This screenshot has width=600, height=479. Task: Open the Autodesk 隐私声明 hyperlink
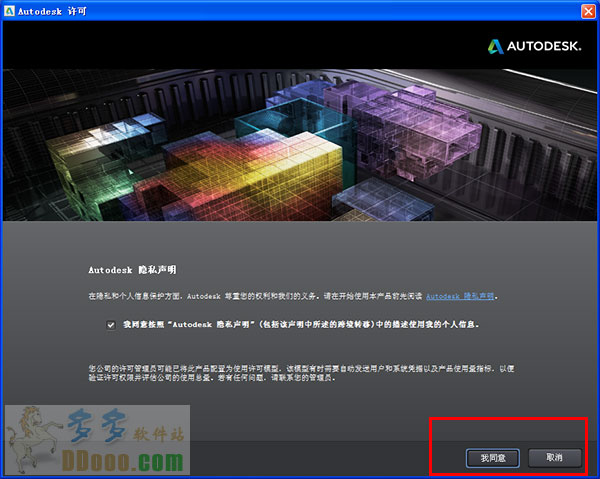tap(460, 297)
